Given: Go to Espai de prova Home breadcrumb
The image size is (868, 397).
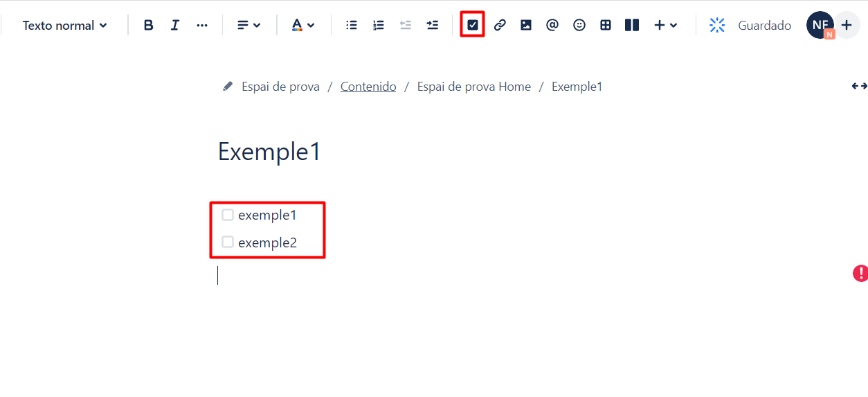Looking at the screenshot, I should click(x=474, y=87).
